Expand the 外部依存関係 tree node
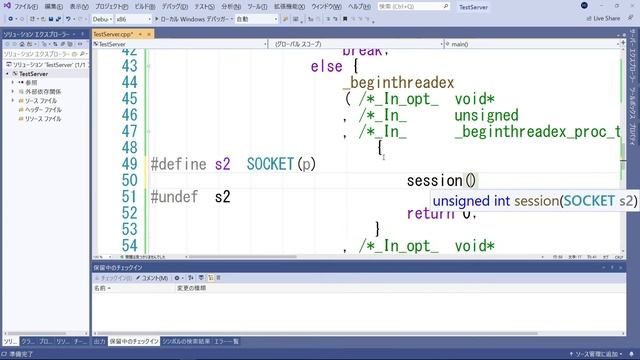The width and height of the screenshot is (640, 360). [x=13, y=92]
